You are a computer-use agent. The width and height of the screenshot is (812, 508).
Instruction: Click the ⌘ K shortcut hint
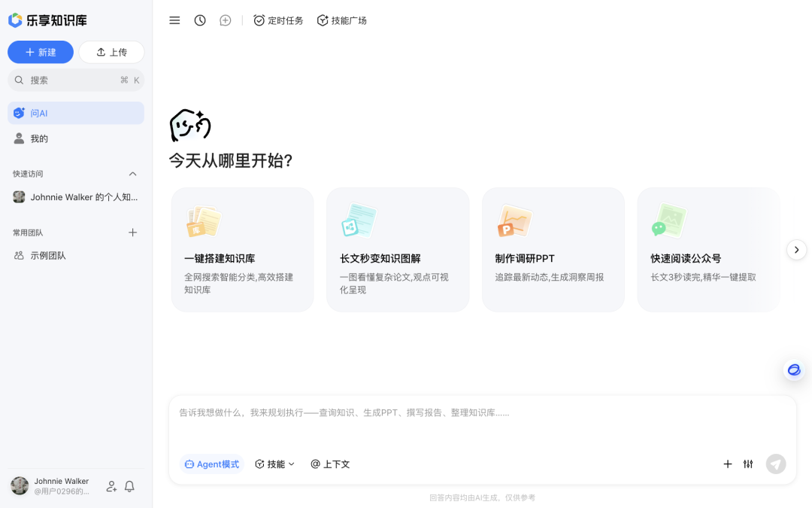coord(130,80)
